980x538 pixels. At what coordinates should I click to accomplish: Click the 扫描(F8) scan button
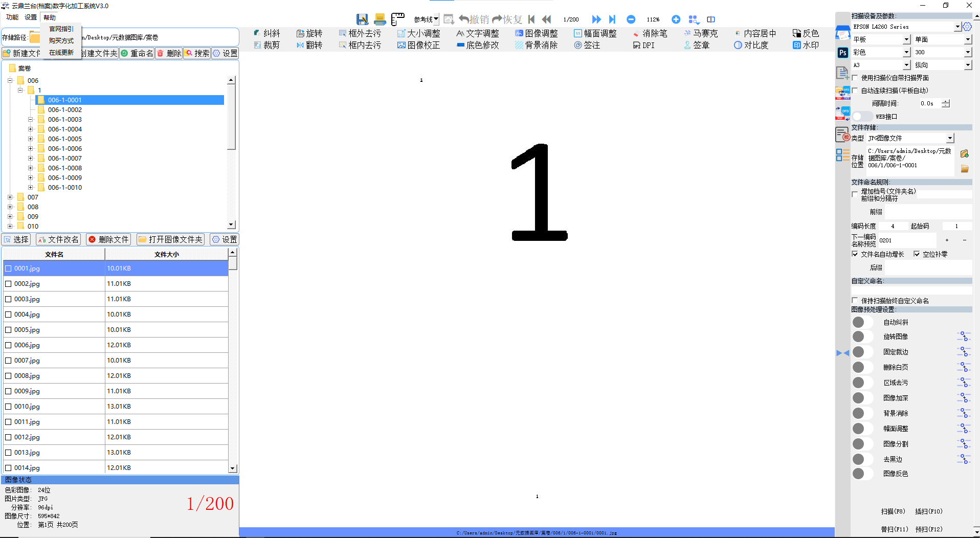[x=893, y=511]
